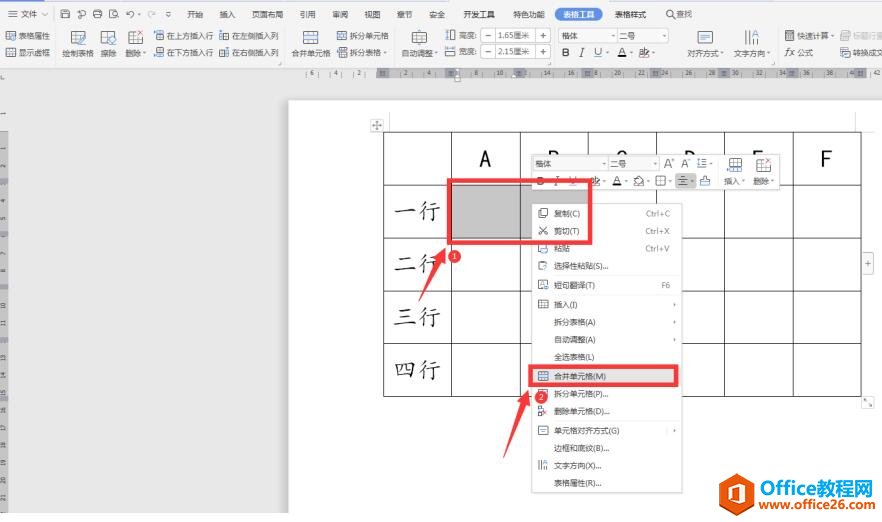Open the 快速计算 quick calculation menu
882x522 pixels.
pos(809,35)
